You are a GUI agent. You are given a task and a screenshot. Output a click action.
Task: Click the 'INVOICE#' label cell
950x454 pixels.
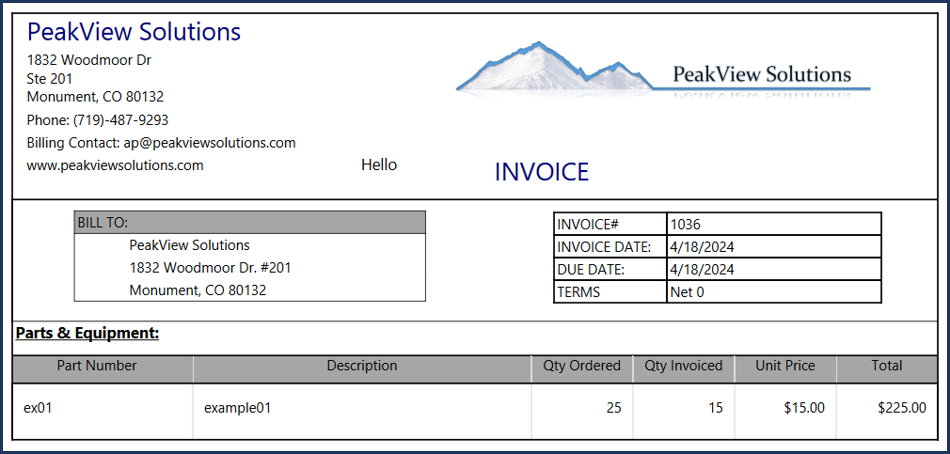click(x=610, y=224)
